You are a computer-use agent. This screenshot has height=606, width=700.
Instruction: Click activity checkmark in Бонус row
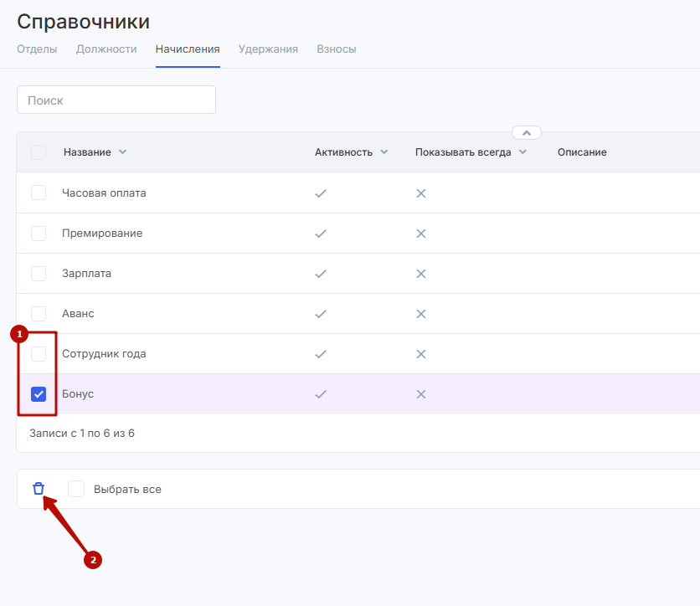coord(320,394)
